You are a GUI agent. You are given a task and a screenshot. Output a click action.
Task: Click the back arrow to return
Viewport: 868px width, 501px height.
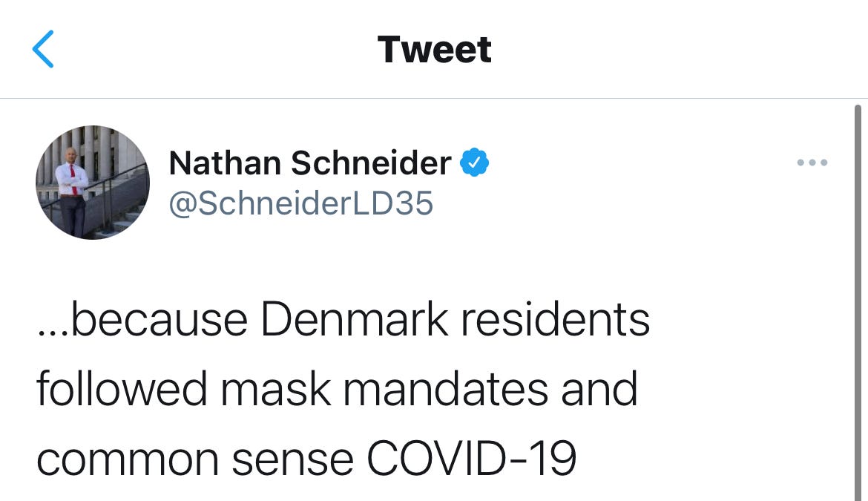click(x=44, y=48)
